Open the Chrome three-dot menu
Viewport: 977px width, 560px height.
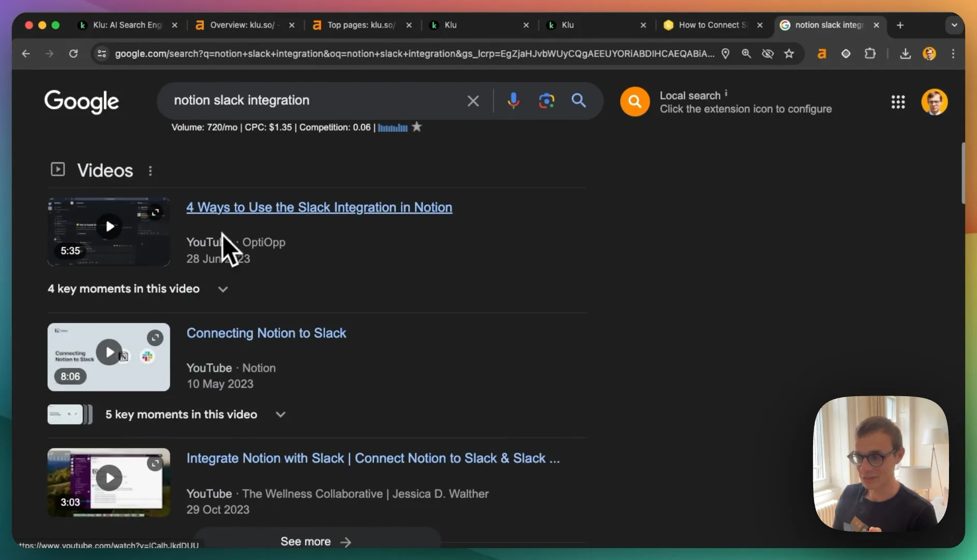click(x=953, y=53)
